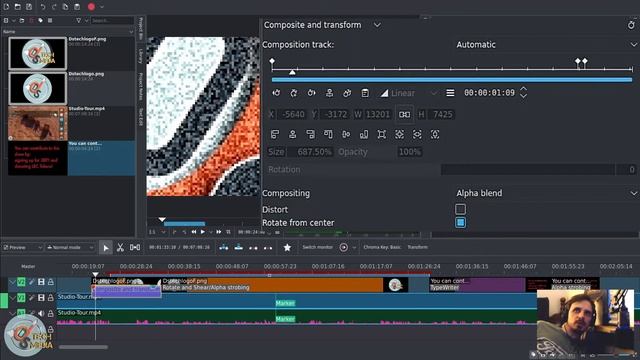Click the Opacity 100% slider field

point(409,152)
